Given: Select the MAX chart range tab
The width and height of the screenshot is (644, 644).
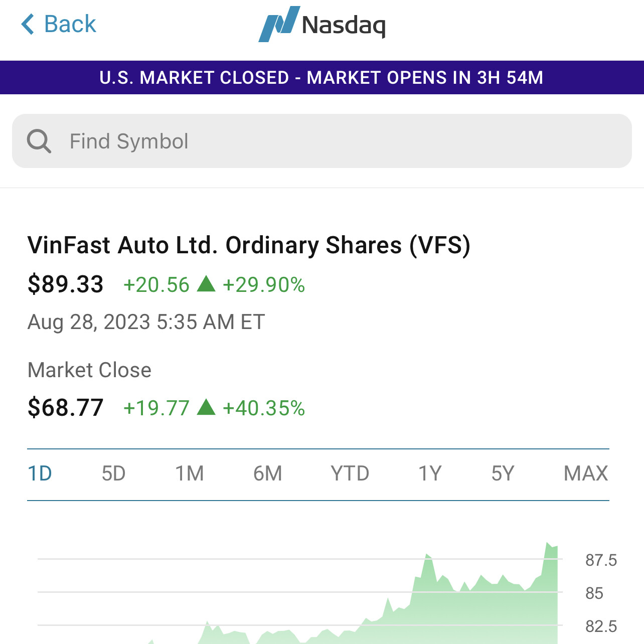Looking at the screenshot, I should click(585, 473).
